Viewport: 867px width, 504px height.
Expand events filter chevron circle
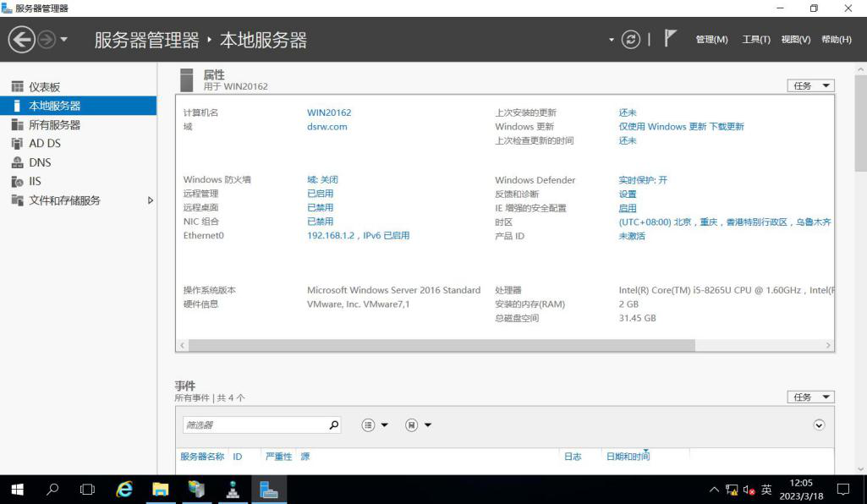[x=819, y=425]
